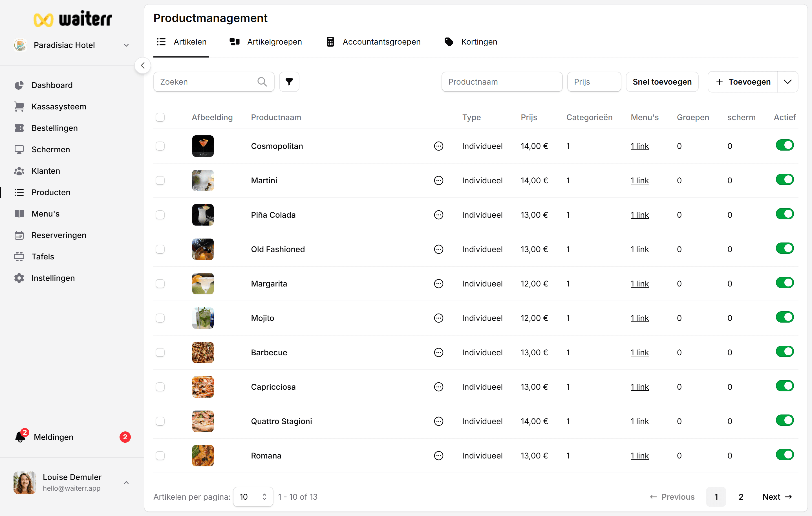Click the Kassasysteem cart icon

(19, 107)
